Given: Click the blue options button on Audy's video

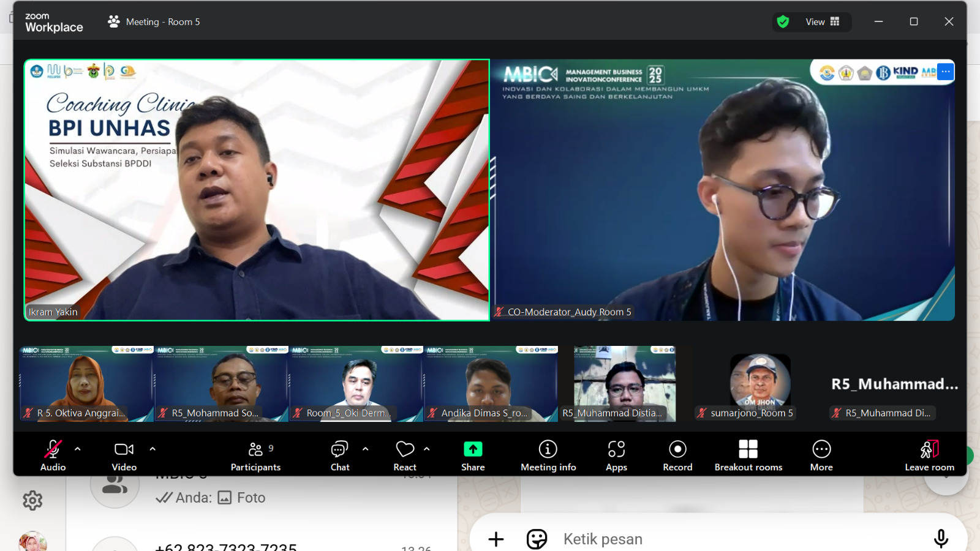Looking at the screenshot, I should point(946,72).
